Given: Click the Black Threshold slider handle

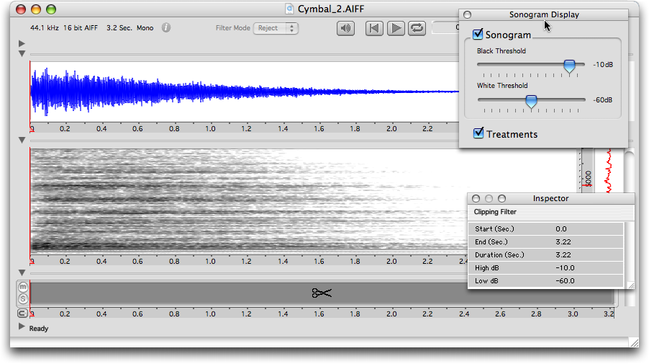Looking at the screenshot, I should pos(570,66).
